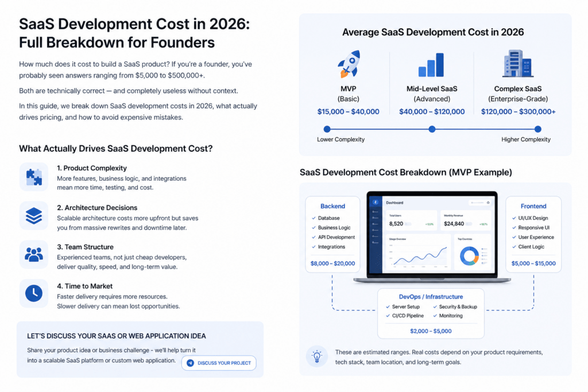Click the Discuss Your Project button
The height and width of the screenshot is (392, 588).
point(219,363)
